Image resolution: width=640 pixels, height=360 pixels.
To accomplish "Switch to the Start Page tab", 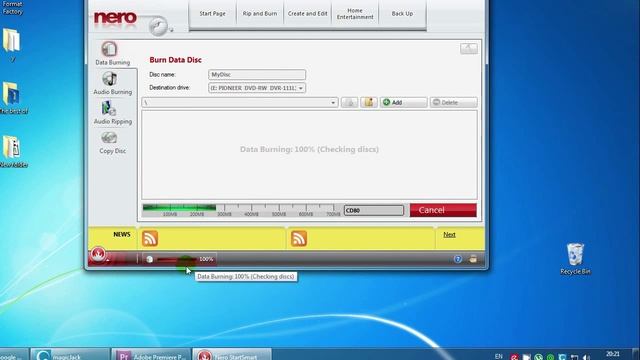I will [x=212, y=13].
